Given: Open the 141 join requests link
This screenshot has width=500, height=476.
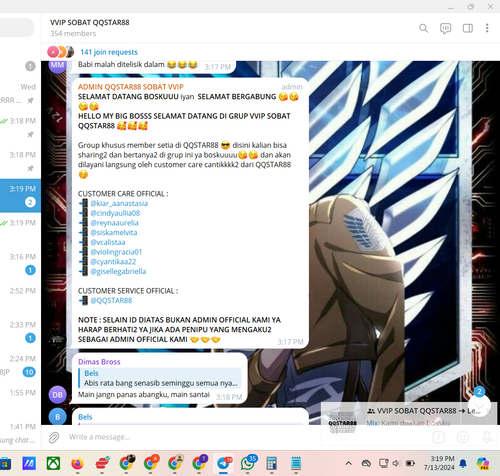Looking at the screenshot, I should pyautogui.click(x=109, y=52).
